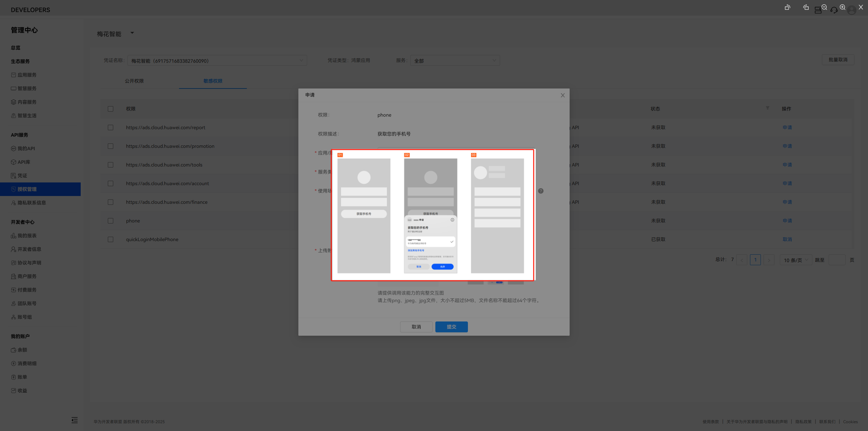Toggle the select-all checkbox in the 权限 header

[111, 109]
